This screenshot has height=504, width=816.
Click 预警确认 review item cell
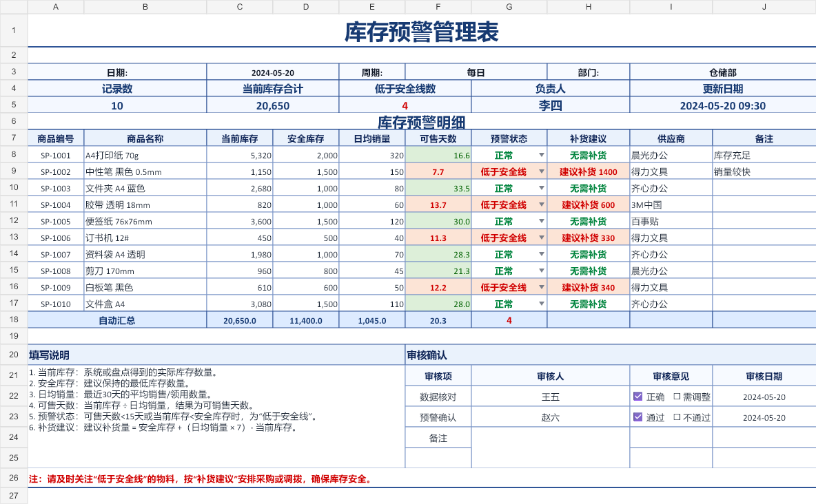tap(438, 417)
